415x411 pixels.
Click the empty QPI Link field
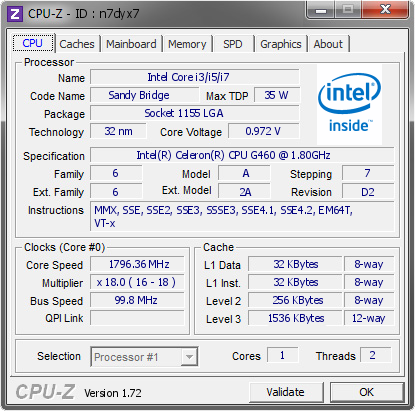point(137,318)
